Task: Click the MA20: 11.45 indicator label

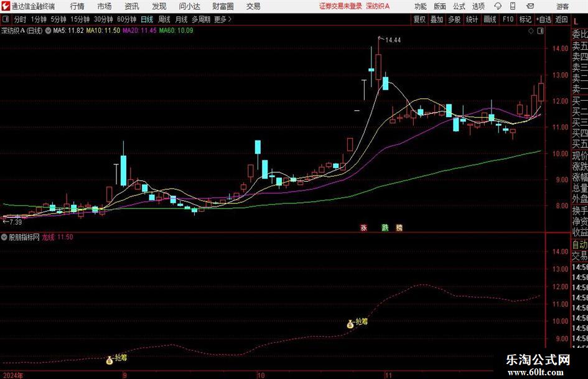Action: (x=139, y=30)
